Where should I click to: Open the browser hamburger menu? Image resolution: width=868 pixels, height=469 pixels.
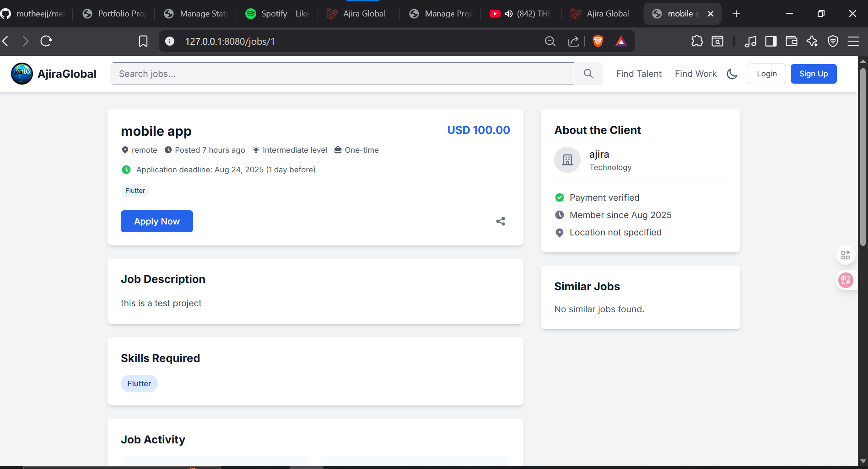pyautogui.click(x=853, y=41)
